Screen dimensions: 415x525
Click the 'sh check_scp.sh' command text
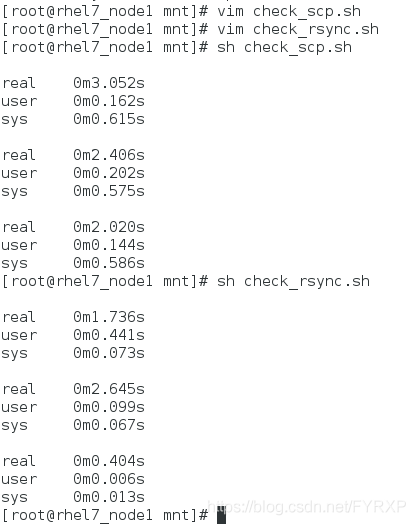(284, 47)
